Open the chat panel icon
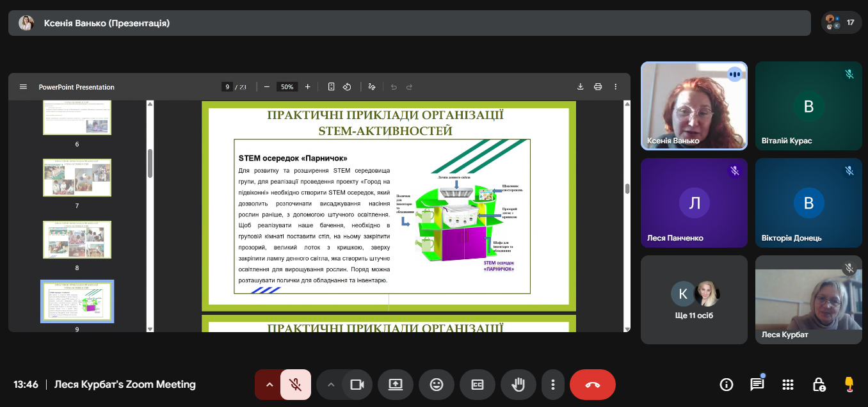Screen dimensions: 868x407 (757, 385)
